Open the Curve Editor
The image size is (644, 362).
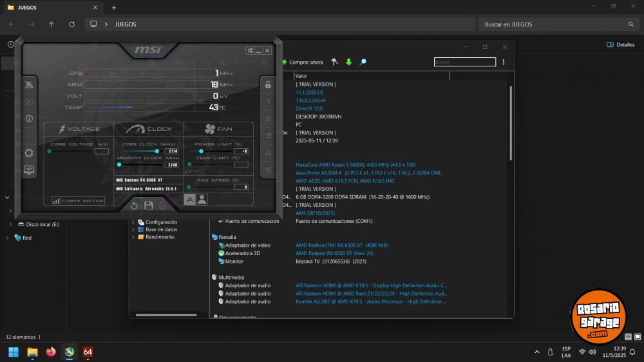(78, 201)
